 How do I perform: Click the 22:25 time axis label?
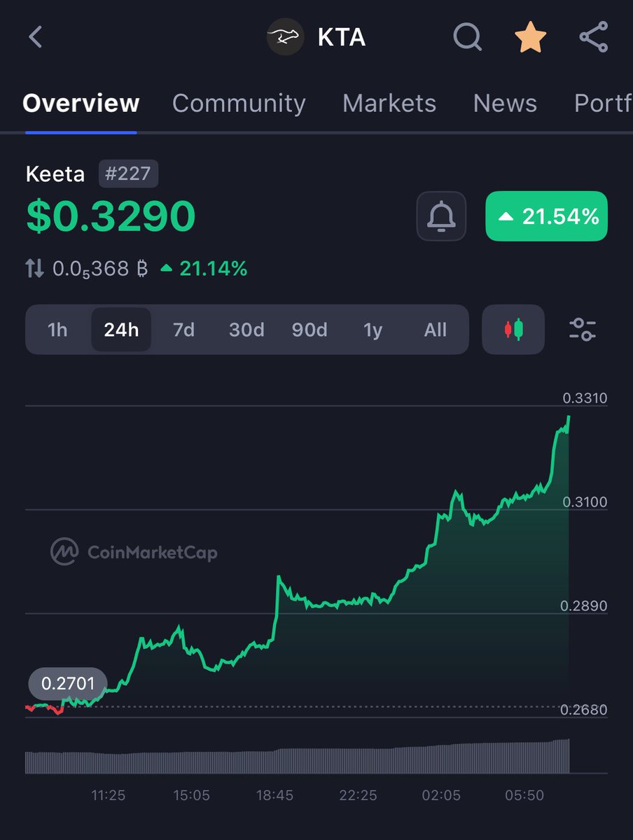358,796
